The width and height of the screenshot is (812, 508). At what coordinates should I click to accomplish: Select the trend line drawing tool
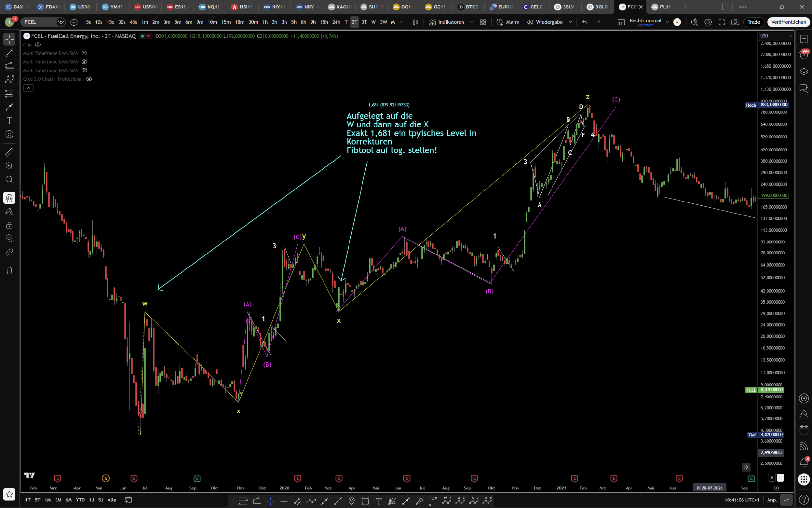pos(9,53)
